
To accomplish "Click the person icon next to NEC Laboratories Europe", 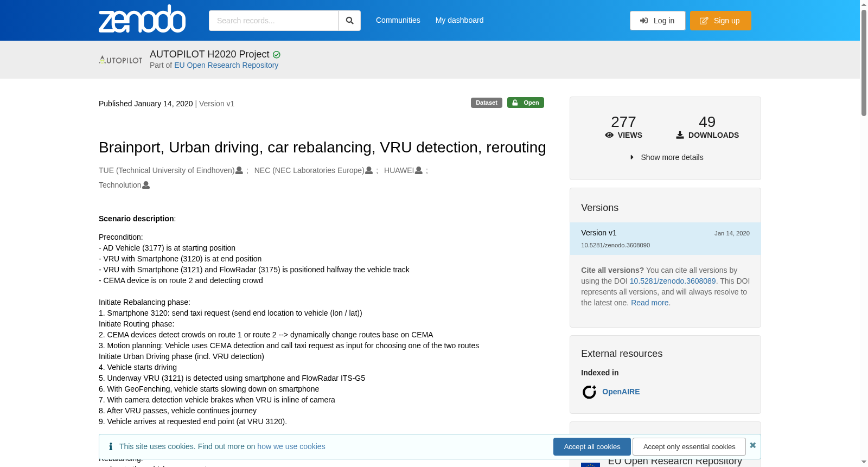I will point(369,170).
